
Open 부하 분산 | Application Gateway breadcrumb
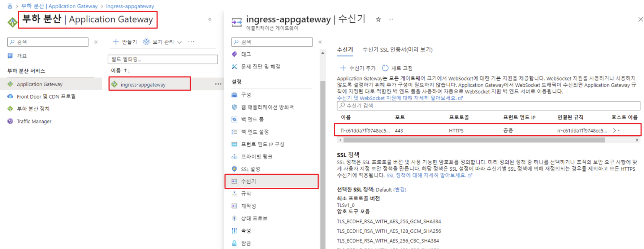tap(59, 6)
